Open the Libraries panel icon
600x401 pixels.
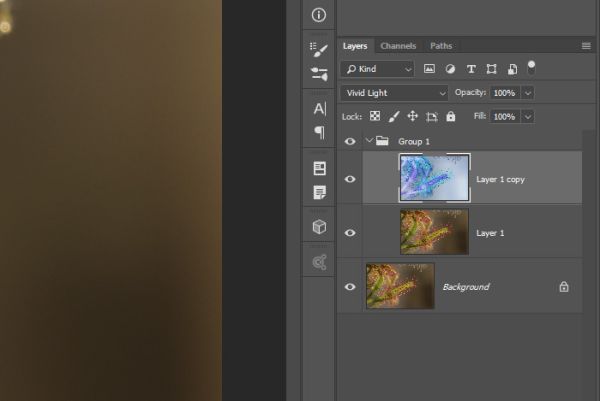(320, 262)
